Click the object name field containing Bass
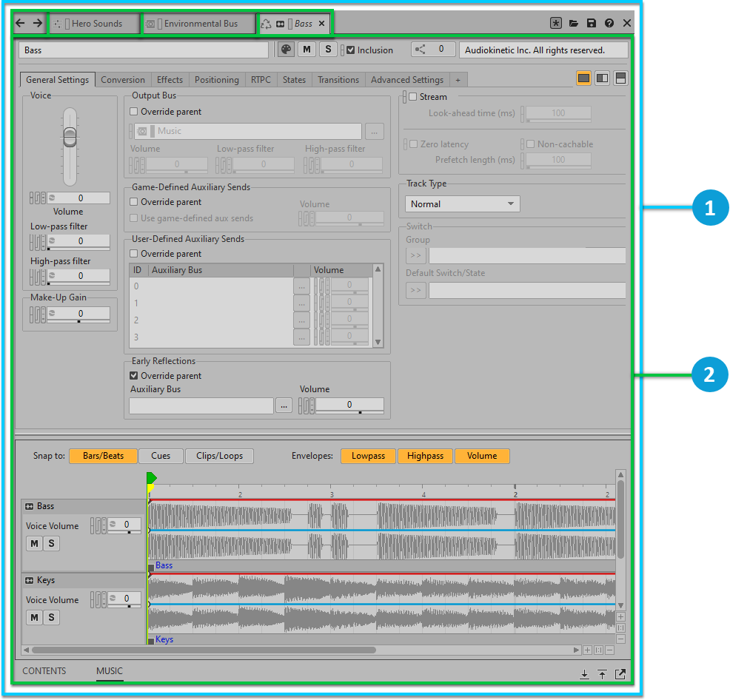This screenshot has height=700, width=730. 144,50
